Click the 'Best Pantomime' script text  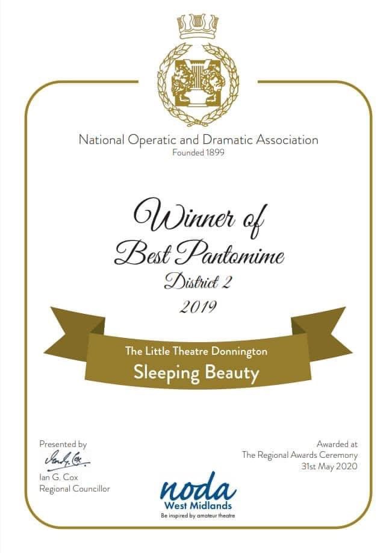tap(199, 253)
